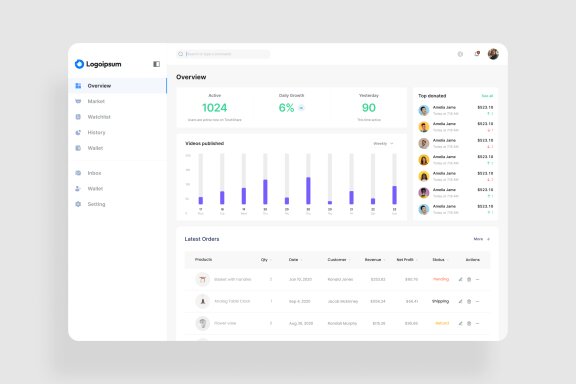
Task: Open the user profile avatar menu
Action: tap(493, 54)
